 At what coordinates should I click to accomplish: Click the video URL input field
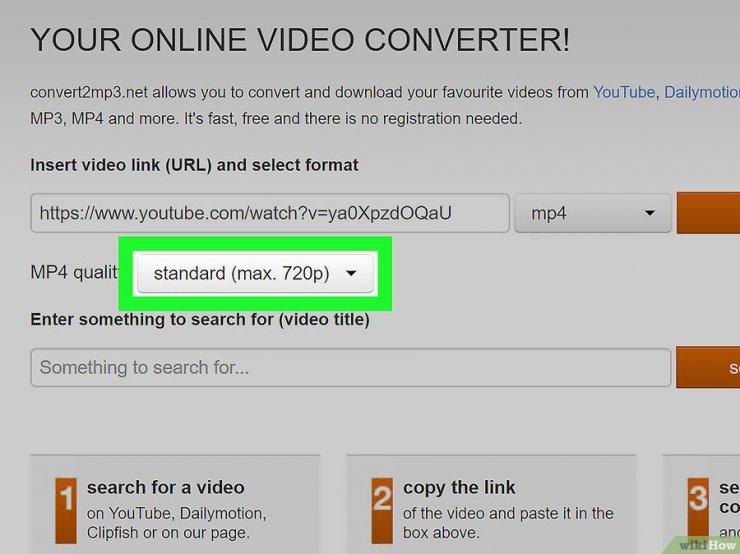pos(270,213)
